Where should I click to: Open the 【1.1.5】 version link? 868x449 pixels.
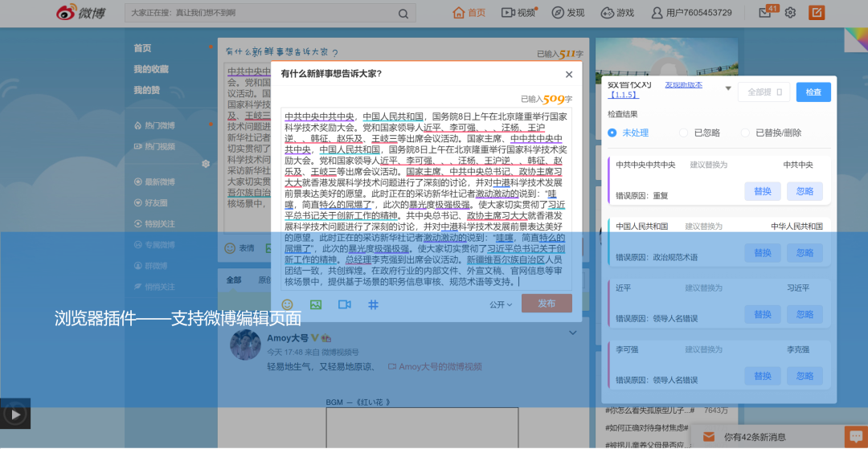(x=624, y=95)
